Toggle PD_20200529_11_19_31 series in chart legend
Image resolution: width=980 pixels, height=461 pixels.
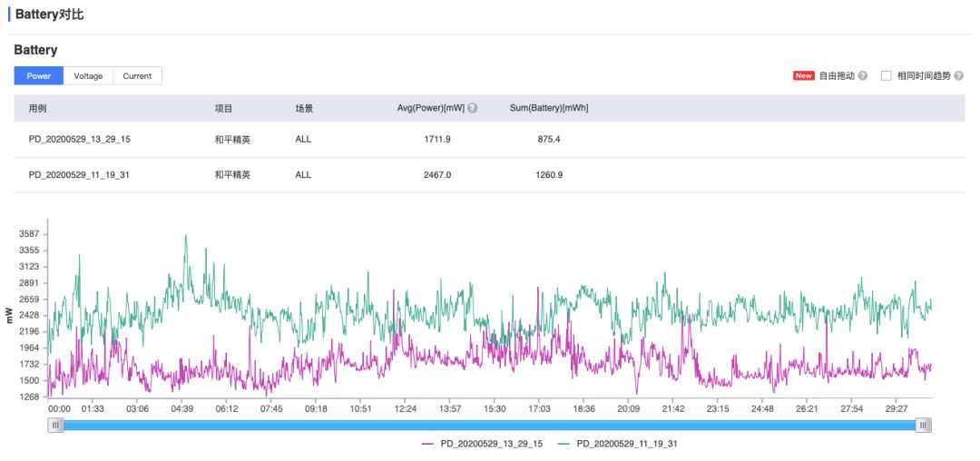pos(618,444)
